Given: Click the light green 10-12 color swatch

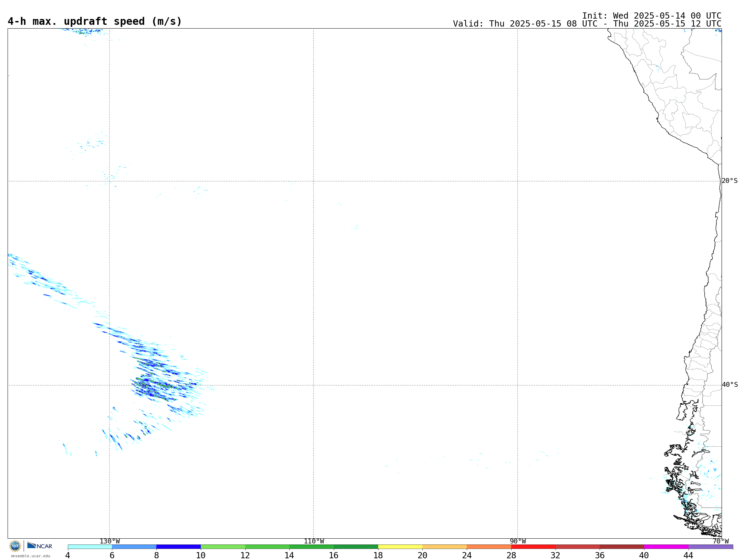Looking at the screenshot, I should coord(223,547).
